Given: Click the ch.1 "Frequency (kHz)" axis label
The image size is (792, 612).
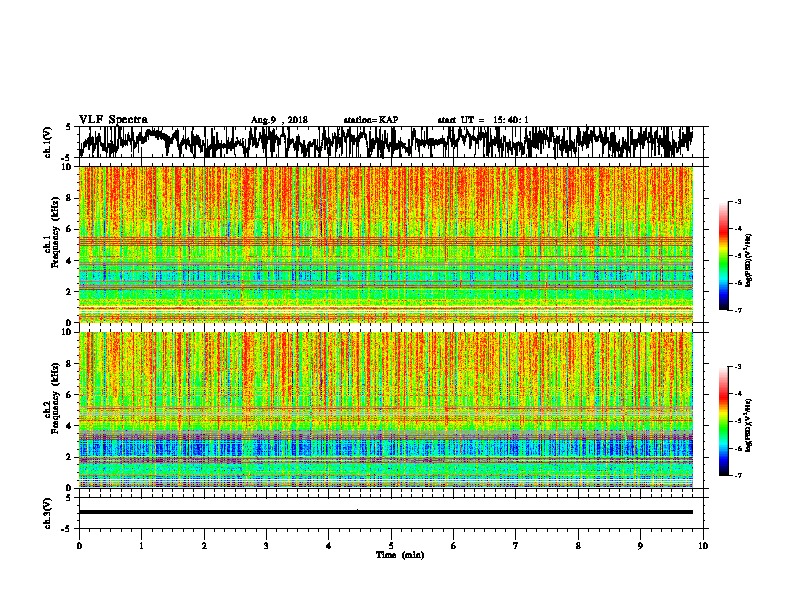Looking at the screenshot, I should (55, 233).
